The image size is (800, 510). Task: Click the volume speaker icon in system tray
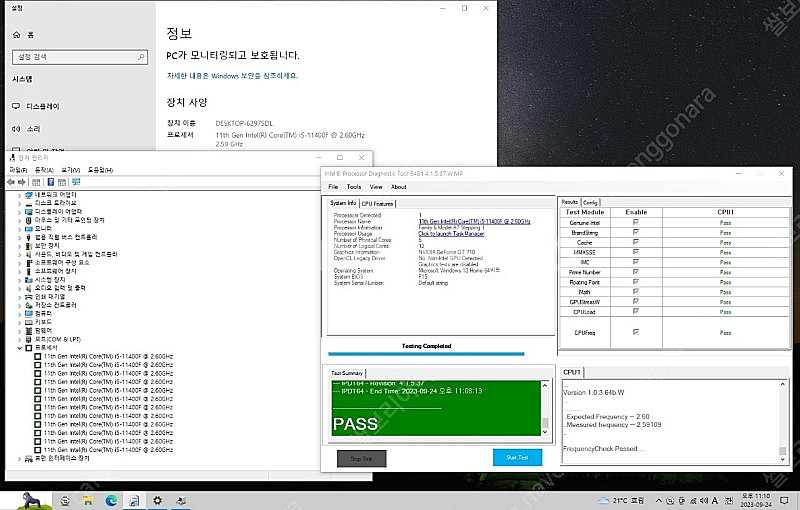tap(704, 501)
